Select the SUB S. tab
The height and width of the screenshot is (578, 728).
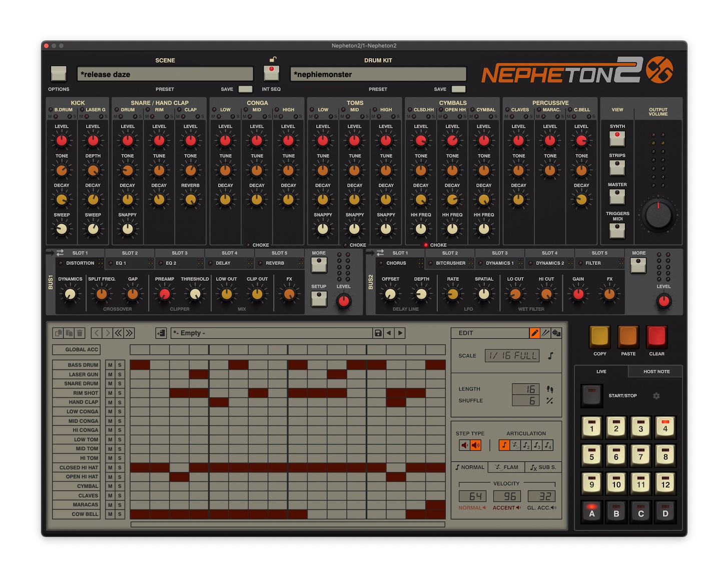pyautogui.click(x=543, y=467)
